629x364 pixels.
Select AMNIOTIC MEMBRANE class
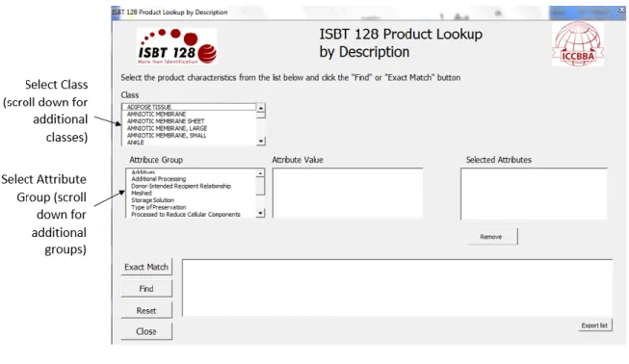click(x=189, y=115)
